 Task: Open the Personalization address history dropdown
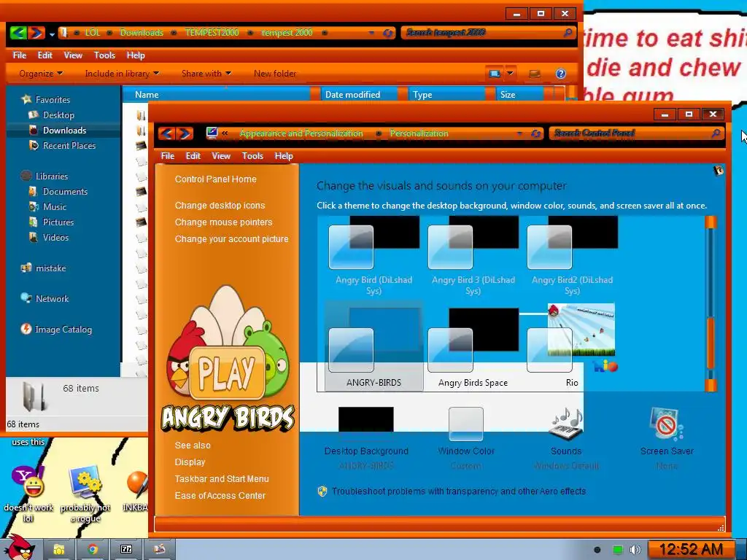pyautogui.click(x=519, y=134)
